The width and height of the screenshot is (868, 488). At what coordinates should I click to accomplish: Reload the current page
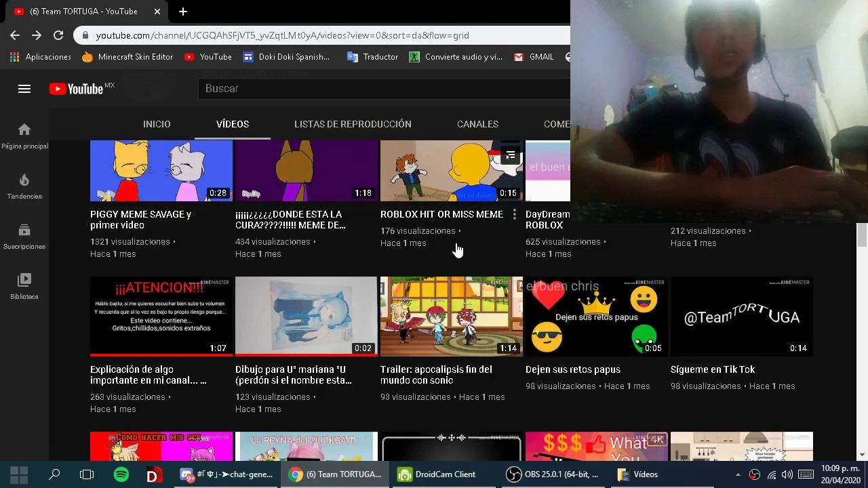tap(58, 35)
